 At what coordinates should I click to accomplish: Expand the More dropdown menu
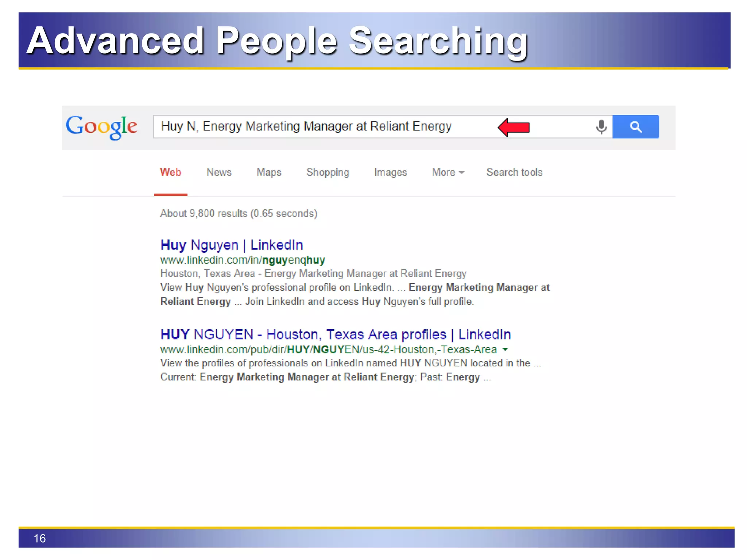(448, 172)
